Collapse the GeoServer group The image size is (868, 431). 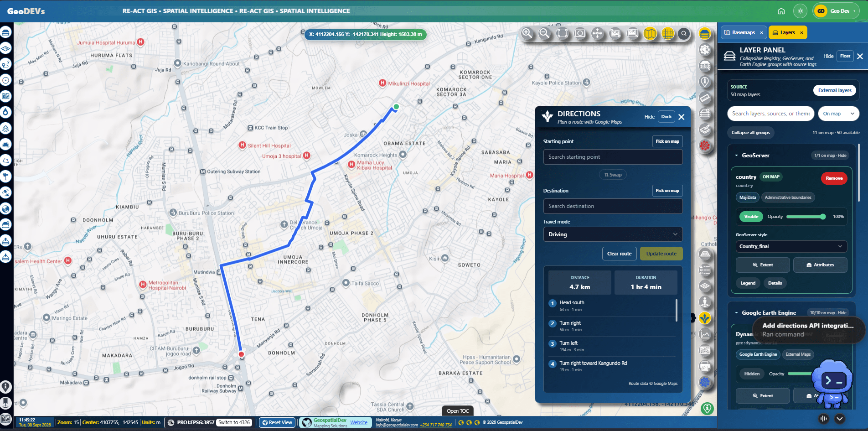[x=736, y=156]
